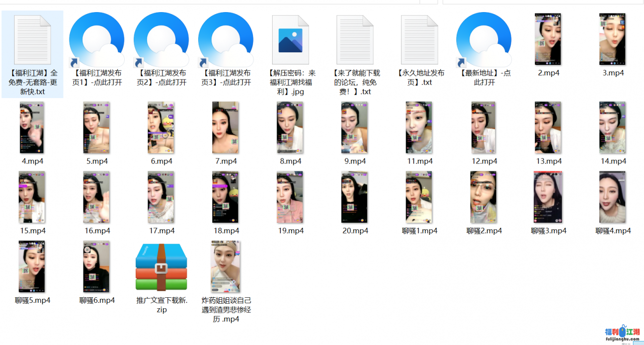Choose the 11.mp4 video file
This screenshot has height=345, width=644.
coord(419,128)
